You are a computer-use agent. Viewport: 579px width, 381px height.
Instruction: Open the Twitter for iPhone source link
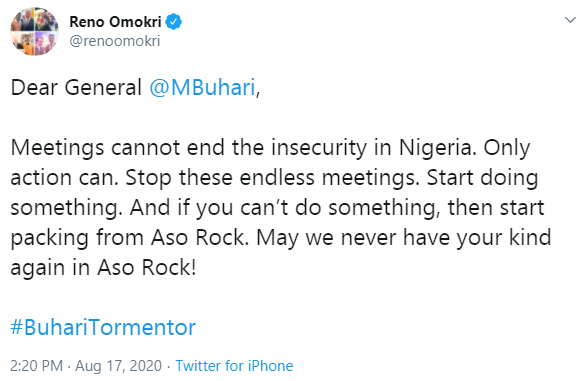234,366
